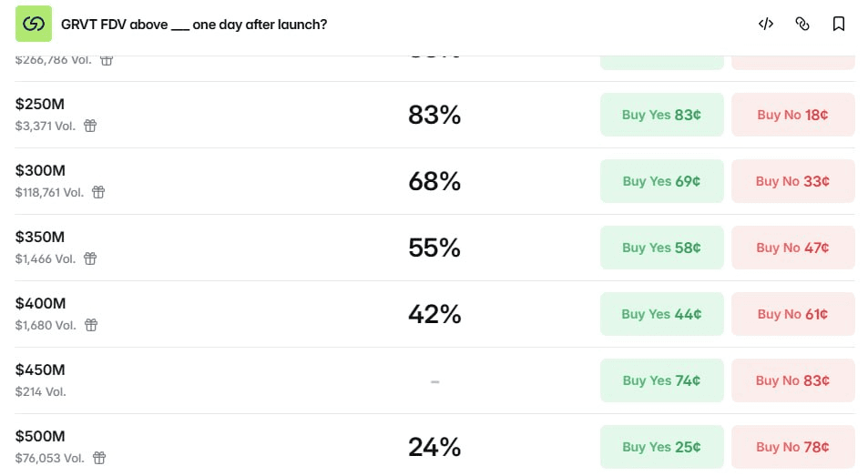The height and width of the screenshot is (476, 868).
Task: Buy Yes at 83¢ for $250M
Action: point(661,115)
